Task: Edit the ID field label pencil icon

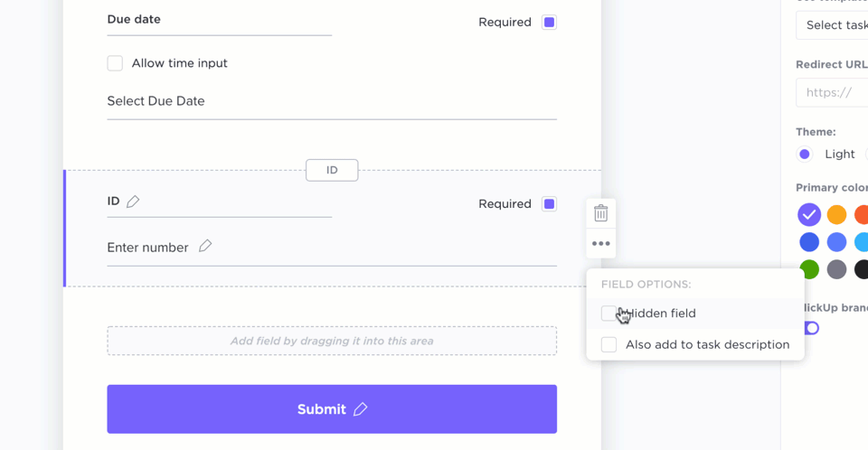Action: [134, 202]
